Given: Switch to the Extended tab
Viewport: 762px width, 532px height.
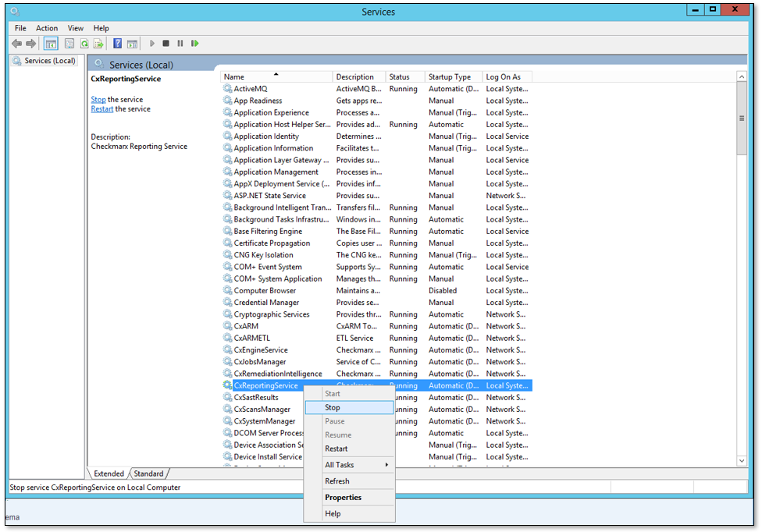Looking at the screenshot, I should (x=109, y=473).
